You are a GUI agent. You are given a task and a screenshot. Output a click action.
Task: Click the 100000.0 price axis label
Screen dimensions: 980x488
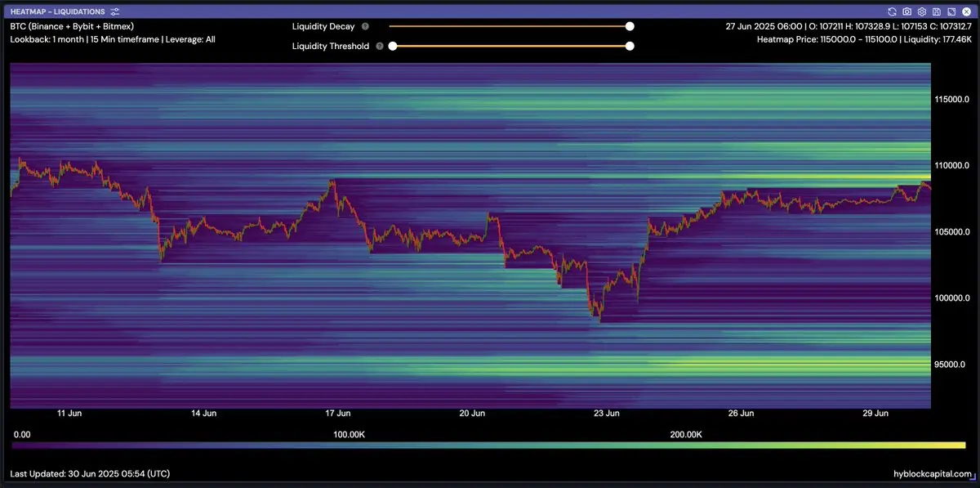pos(953,298)
